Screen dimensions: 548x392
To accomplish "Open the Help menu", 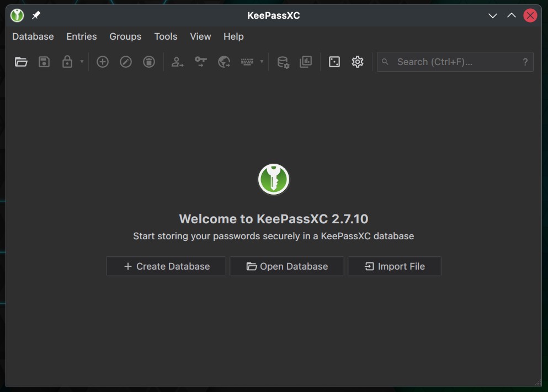I will click(233, 36).
